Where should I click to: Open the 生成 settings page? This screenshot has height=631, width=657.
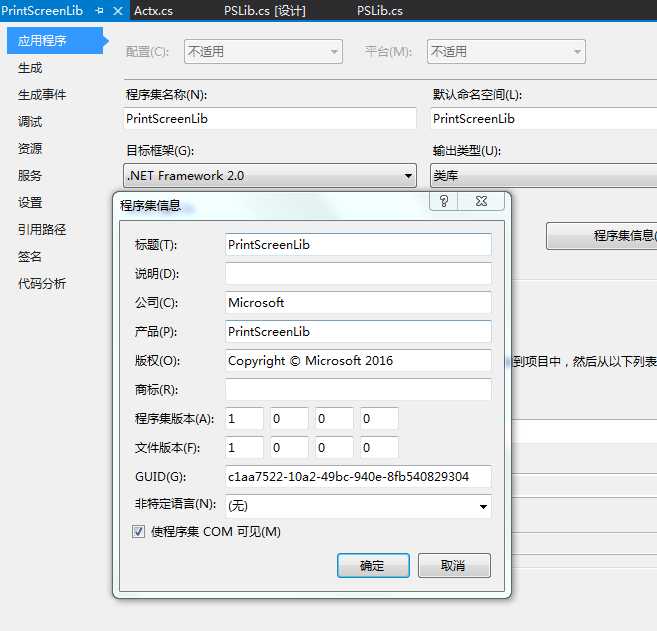click(x=30, y=67)
